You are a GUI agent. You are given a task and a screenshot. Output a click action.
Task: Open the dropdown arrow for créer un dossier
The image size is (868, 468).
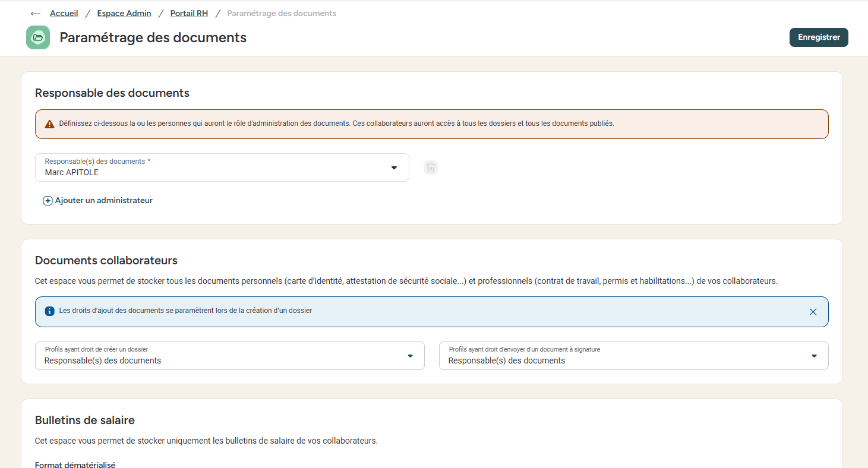tap(410, 356)
